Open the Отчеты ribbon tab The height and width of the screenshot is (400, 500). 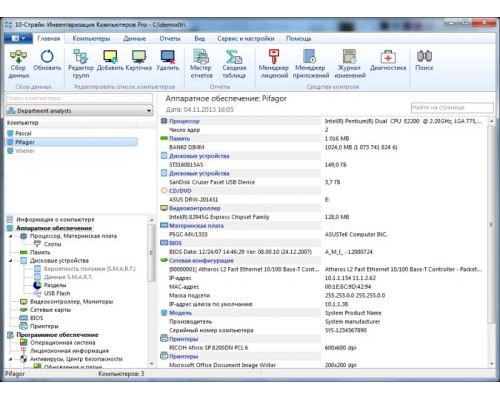[x=170, y=39]
